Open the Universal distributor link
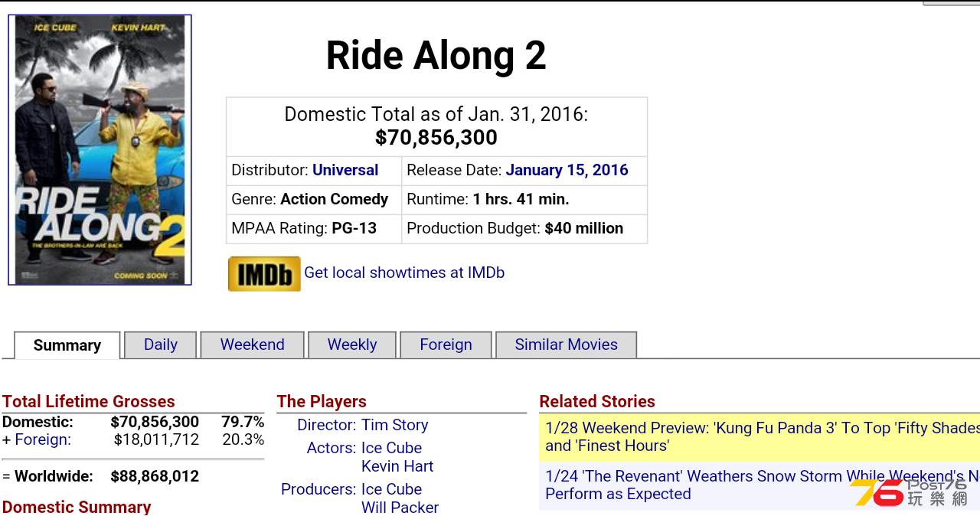The width and height of the screenshot is (980, 516). (345, 170)
